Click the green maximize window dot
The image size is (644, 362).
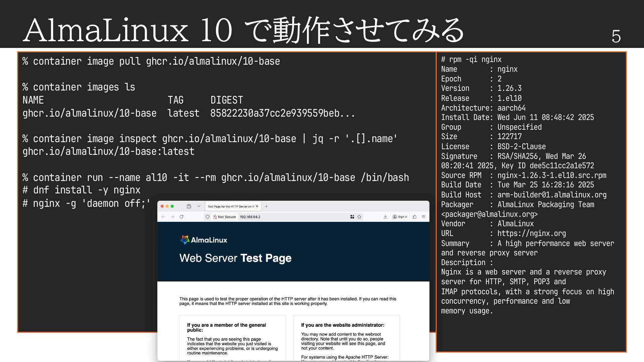pyautogui.click(x=172, y=206)
